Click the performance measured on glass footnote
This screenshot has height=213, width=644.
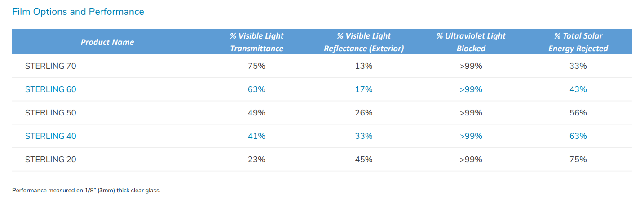click(86, 191)
